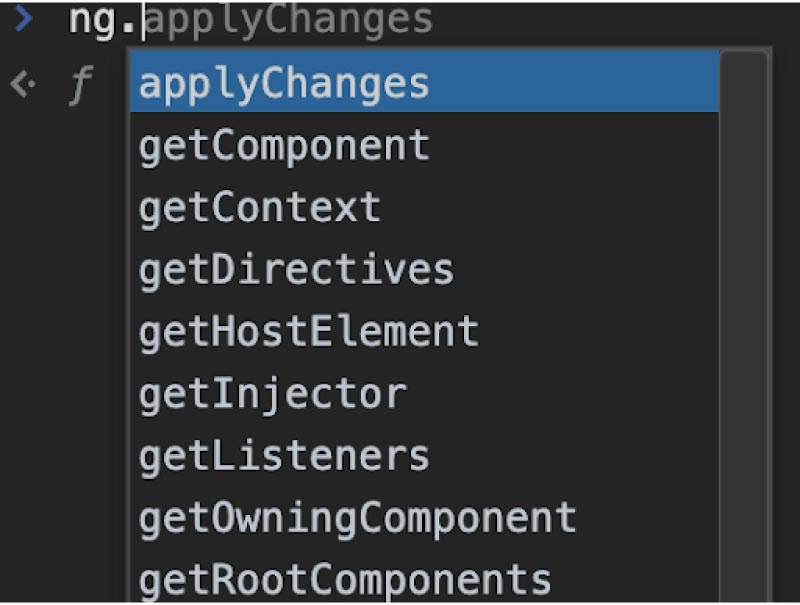Click empty console area beneath the f output

(64, 357)
